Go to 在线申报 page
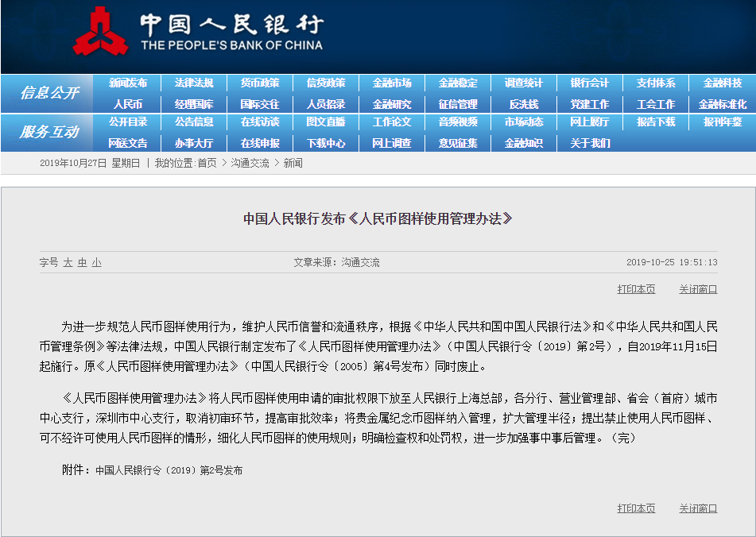Screen dimensions: 756x537 260,143
